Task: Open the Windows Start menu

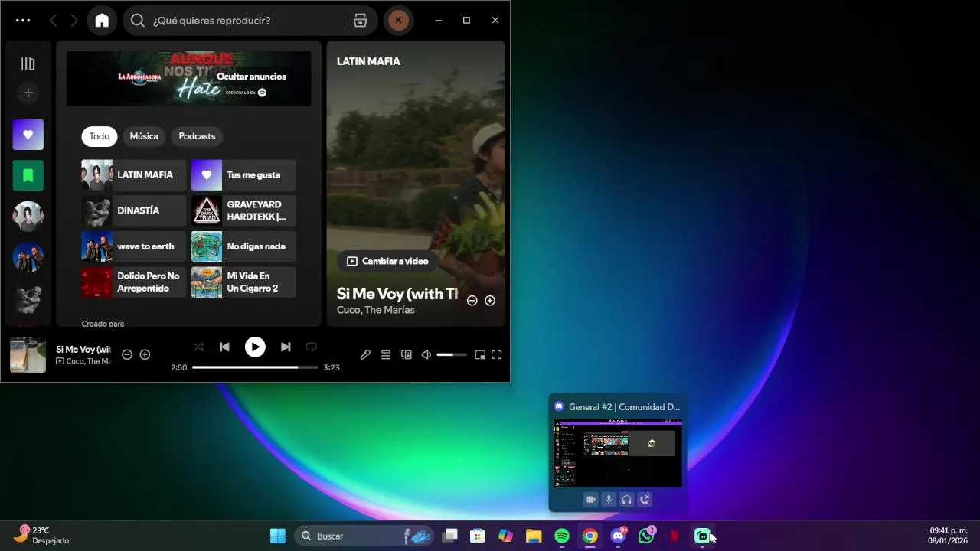Action: (x=278, y=536)
